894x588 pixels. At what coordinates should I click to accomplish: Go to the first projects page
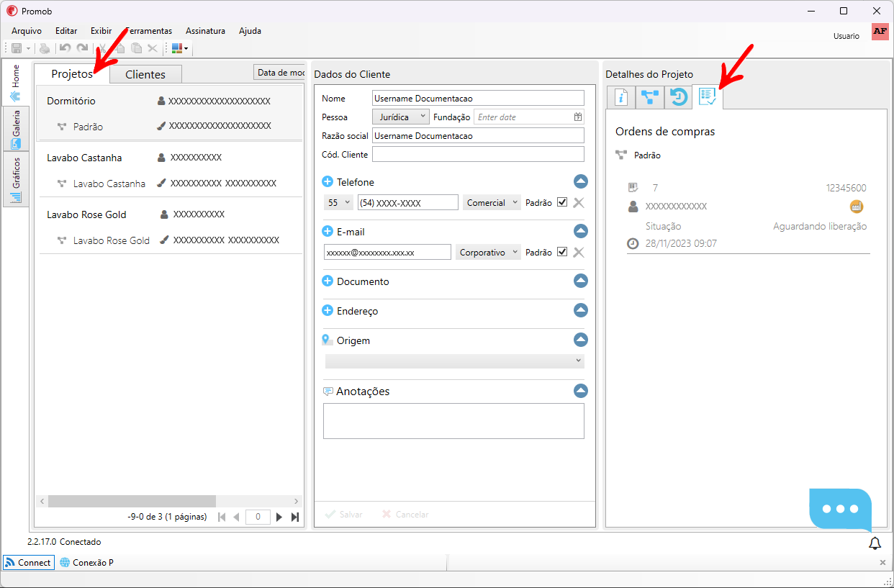[221, 517]
